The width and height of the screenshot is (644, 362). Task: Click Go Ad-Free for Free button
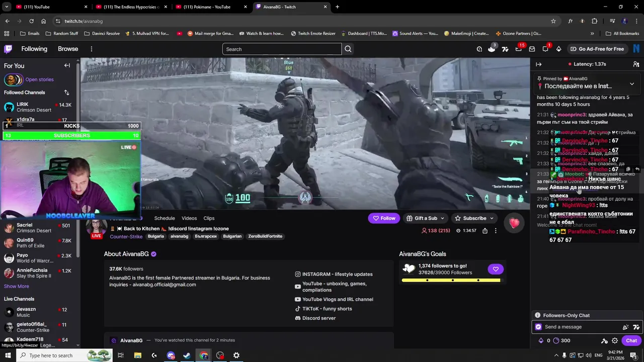(597, 49)
